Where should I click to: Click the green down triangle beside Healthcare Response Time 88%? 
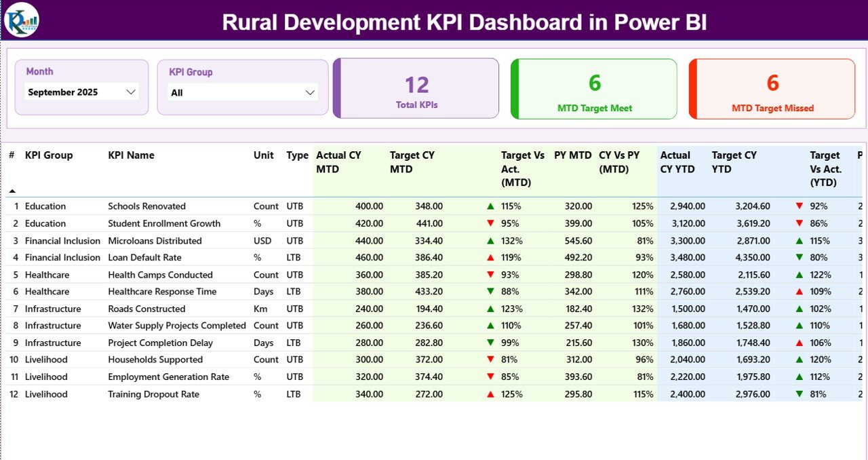(490, 292)
